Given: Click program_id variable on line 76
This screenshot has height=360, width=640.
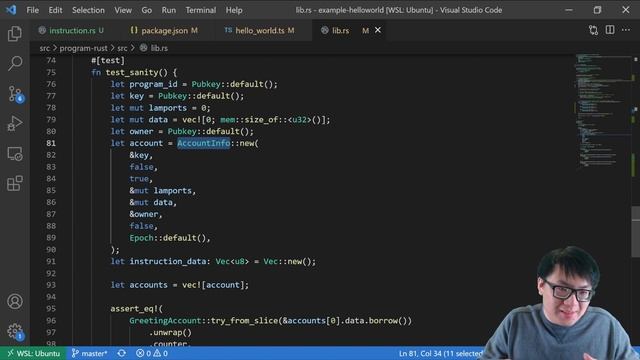Looking at the screenshot, I should [x=153, y=84].
